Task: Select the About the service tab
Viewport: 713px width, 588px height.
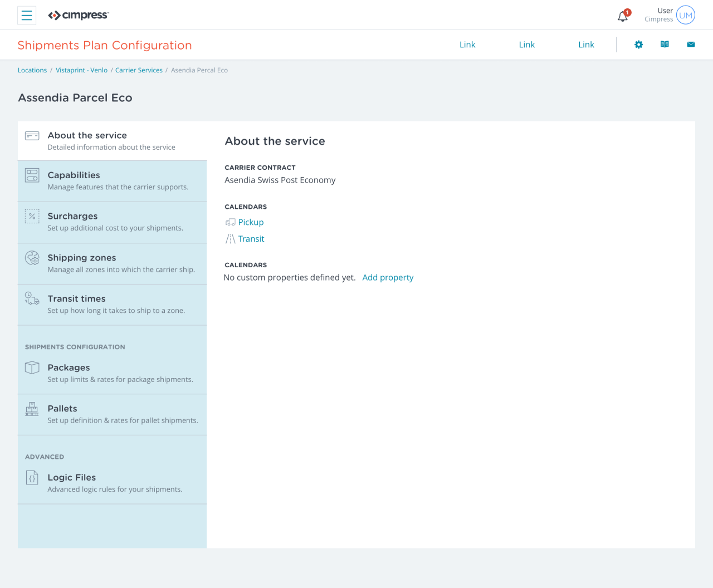Action: (113, 141)
